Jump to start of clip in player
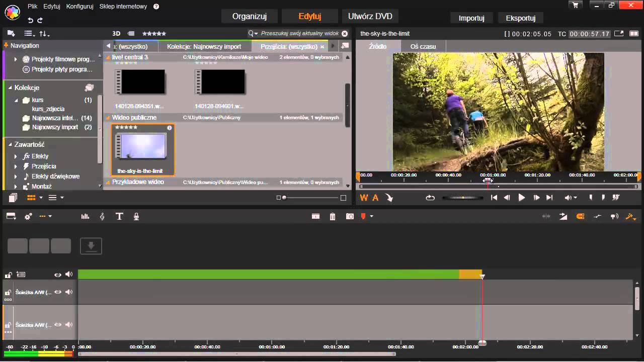The height and width of the screenshot is (362, 644). point(494,198)
